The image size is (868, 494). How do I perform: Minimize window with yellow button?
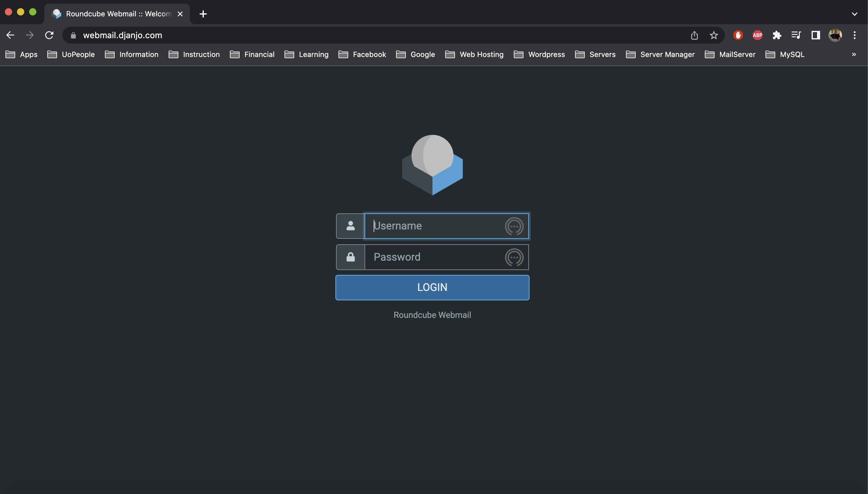tap(21, 12)
